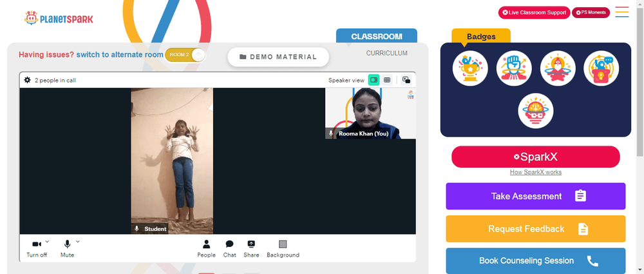
Task: Click document icon on Request Feedback
Action: (x=583, y=229)
